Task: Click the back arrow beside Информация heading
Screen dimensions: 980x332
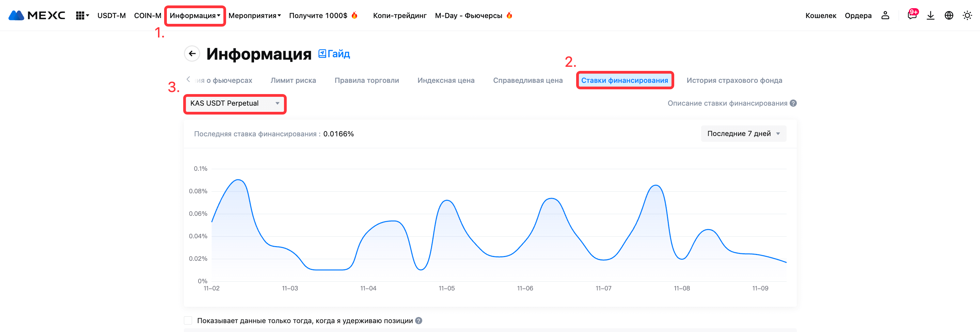Action: (x=192, y=54)
